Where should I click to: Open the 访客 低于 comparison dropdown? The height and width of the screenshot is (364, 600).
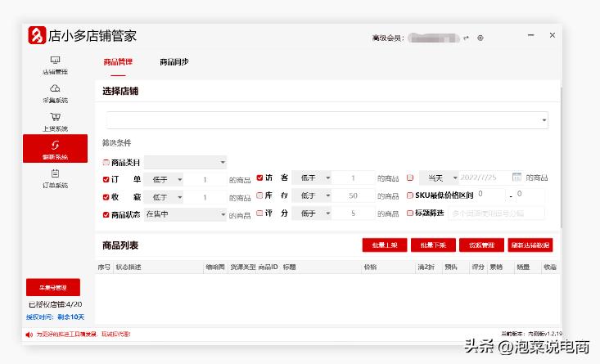pos(312,178)
